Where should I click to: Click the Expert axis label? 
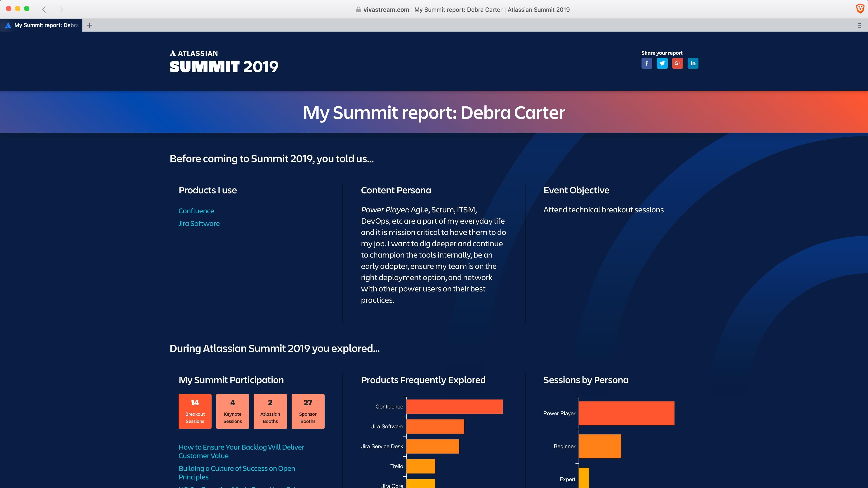tap(567, 479)
